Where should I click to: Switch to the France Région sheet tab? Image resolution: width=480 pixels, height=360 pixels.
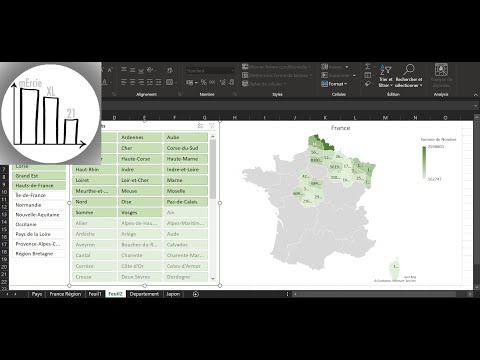(65, 294)
